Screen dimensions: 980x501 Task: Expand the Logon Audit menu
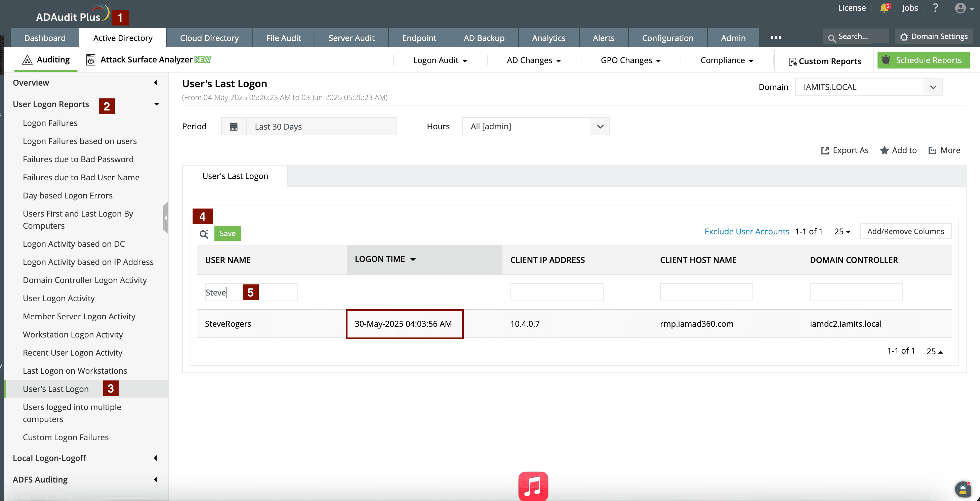coord(440,60)
